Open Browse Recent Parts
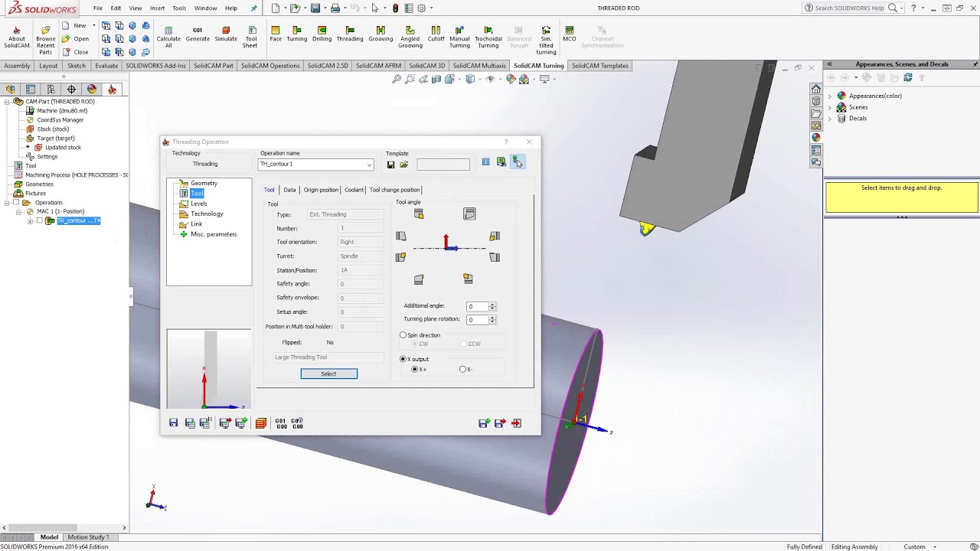980x551 pixels. coord(45,41)
